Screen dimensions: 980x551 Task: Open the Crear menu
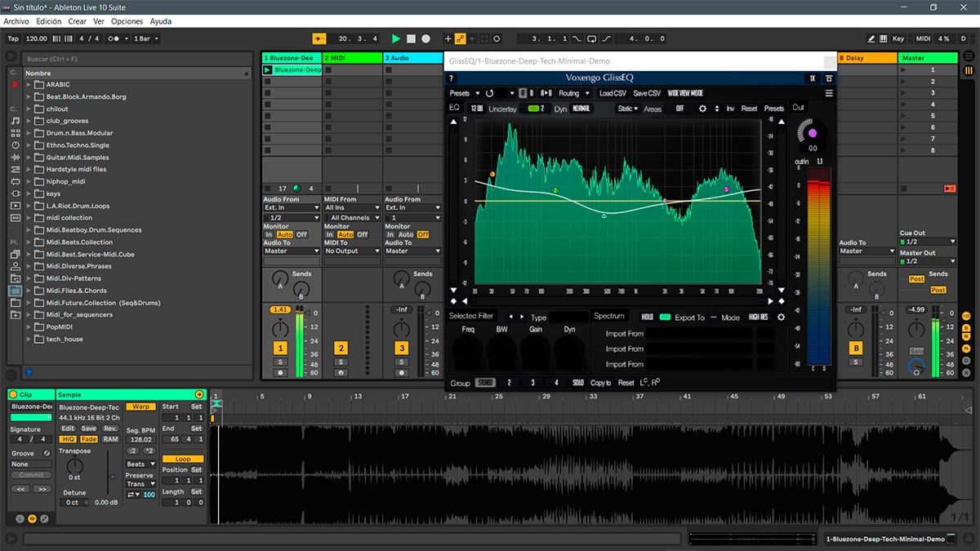tap(77, 21)
